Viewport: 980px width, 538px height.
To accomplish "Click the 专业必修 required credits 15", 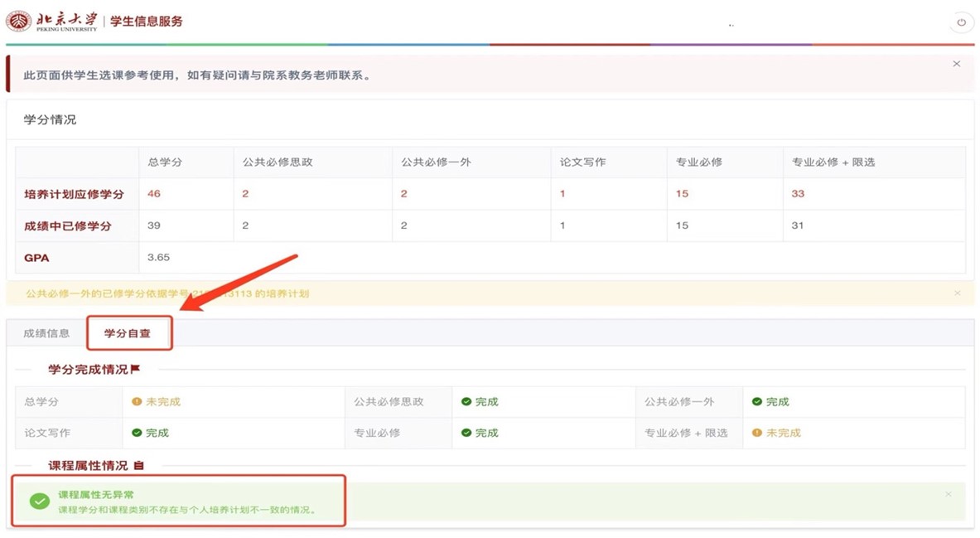I will click(x=682, y=194).
